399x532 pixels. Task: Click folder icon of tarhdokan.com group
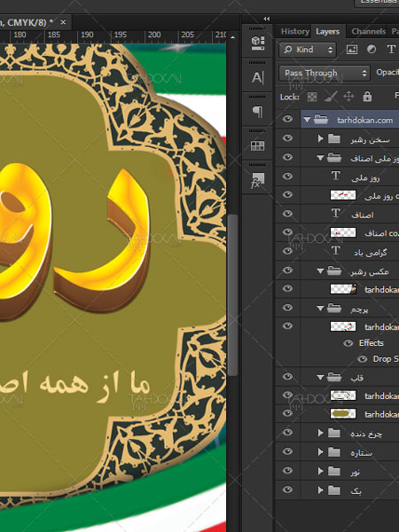[x=321, y=120]
